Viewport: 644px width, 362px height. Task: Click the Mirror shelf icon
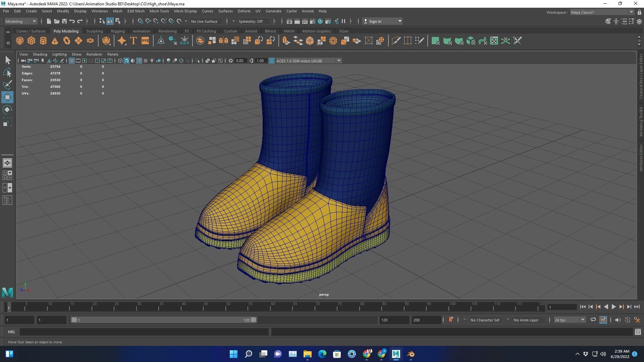[223, 41]
